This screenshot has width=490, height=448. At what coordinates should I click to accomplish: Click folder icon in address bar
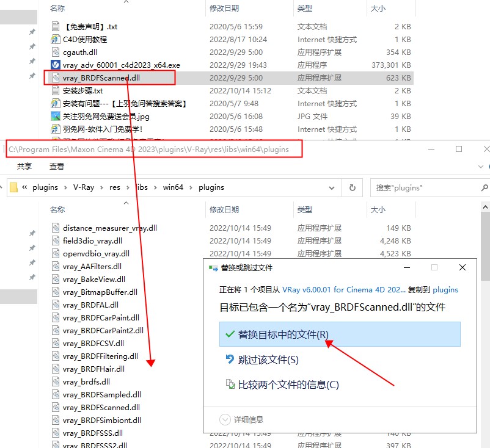pos(13,187)
